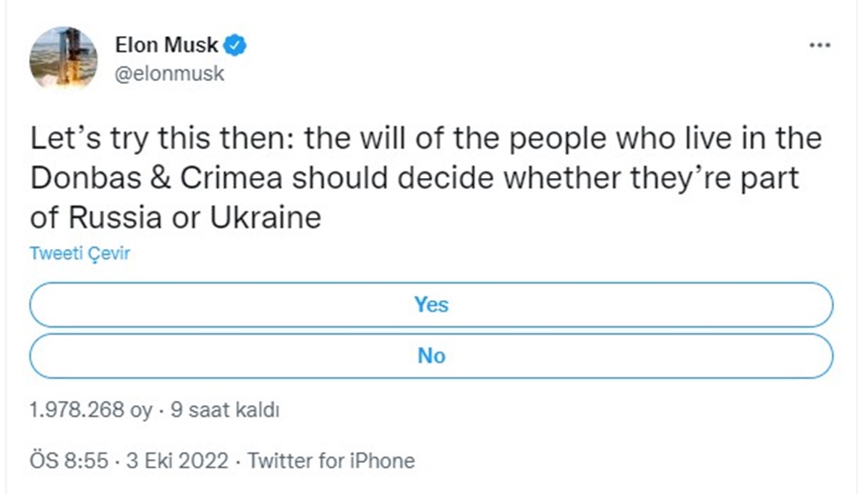868x494 pixels.
Task: Click the verification icon next to the name
Action: click(234, 44)
